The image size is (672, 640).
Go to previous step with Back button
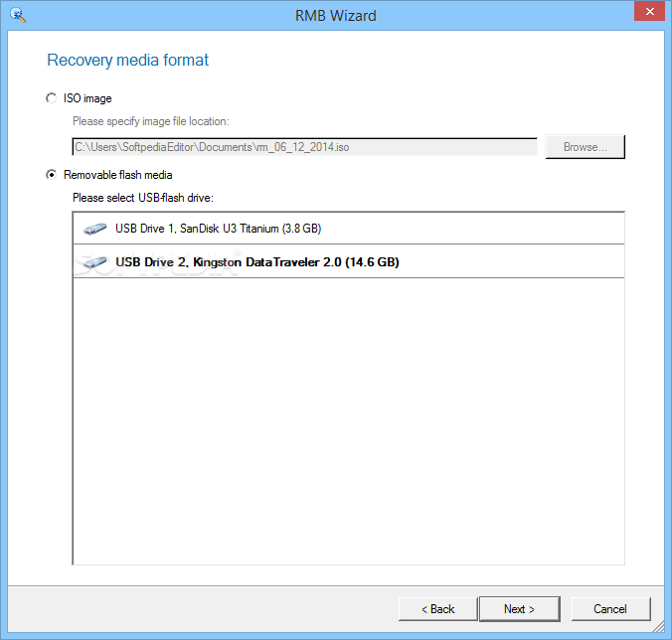pyautogui.click(x=438, y=609)
